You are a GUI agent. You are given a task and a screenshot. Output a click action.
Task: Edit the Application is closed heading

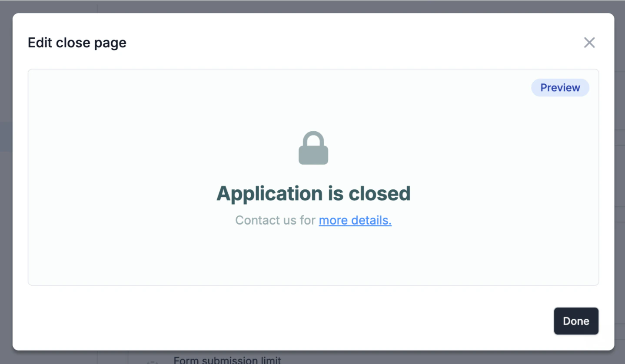click(313, 193)
